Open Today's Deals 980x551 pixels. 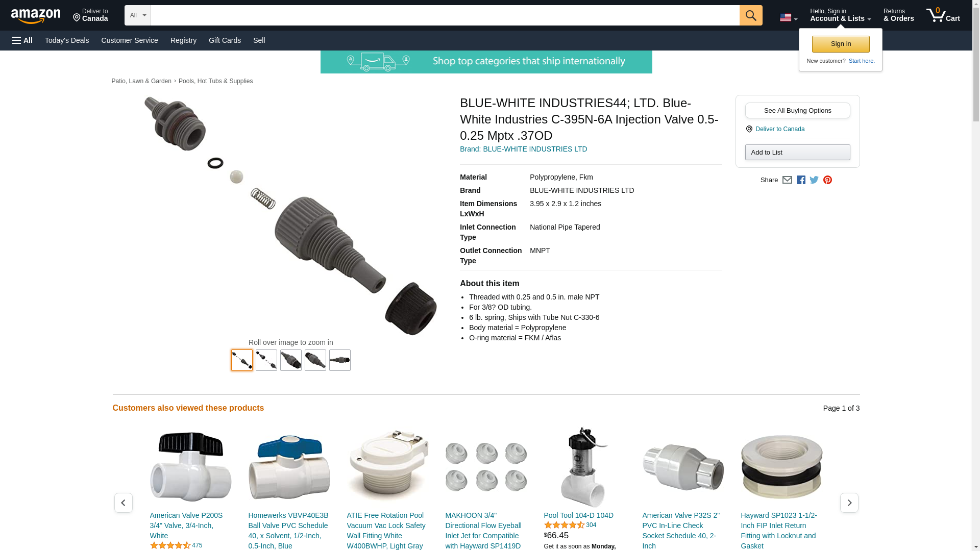pos(67,40)
